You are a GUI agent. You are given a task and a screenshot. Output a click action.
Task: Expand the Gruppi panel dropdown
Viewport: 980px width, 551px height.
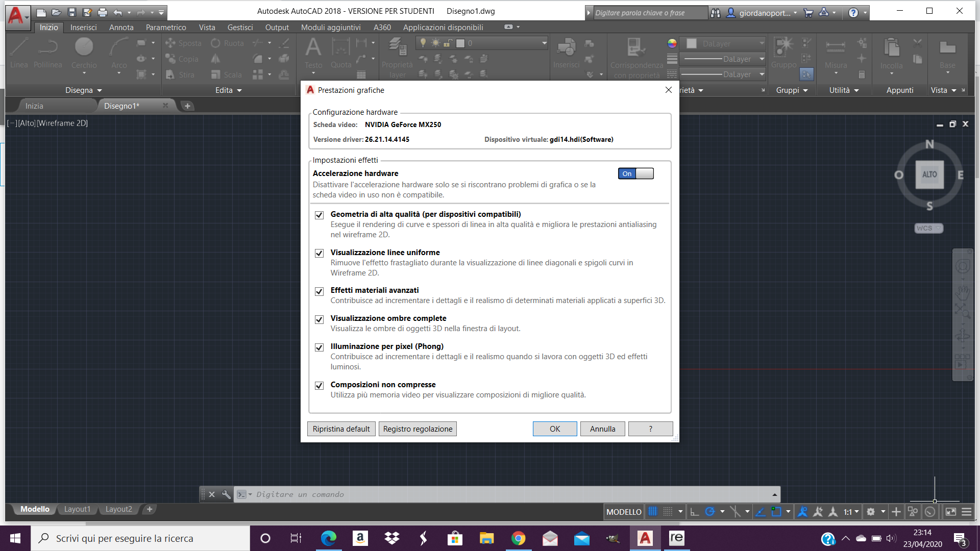click(792, 90)
